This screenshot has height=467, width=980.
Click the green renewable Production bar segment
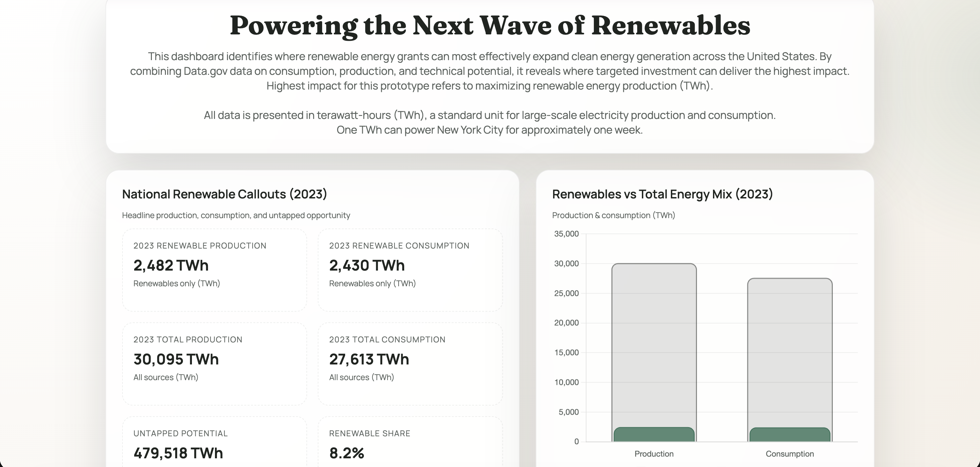point(654,435)
